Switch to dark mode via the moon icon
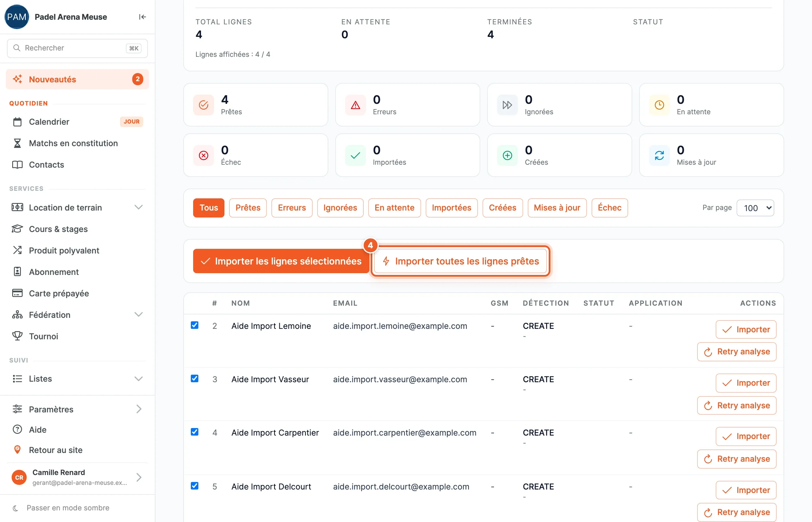Image resolution: width=812 pixels, height=522 pixels. (15, 508)
